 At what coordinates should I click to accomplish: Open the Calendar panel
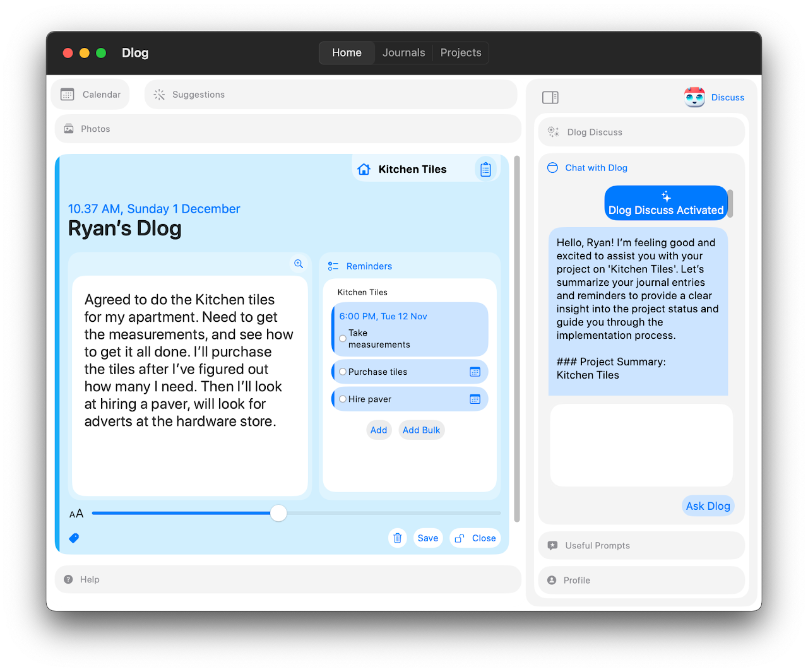(x=90, y=95)
